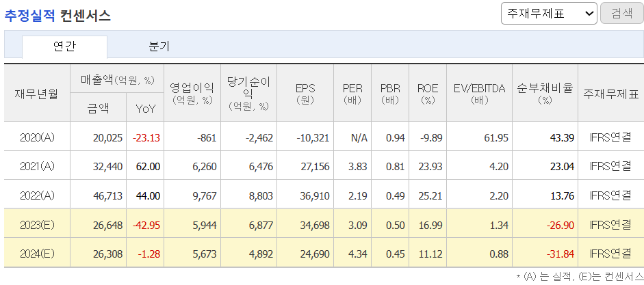Viewport: 644px width, 285px height.
Task: Click 2021 revenue value 32,440
Action: click(x=107, y=167)
